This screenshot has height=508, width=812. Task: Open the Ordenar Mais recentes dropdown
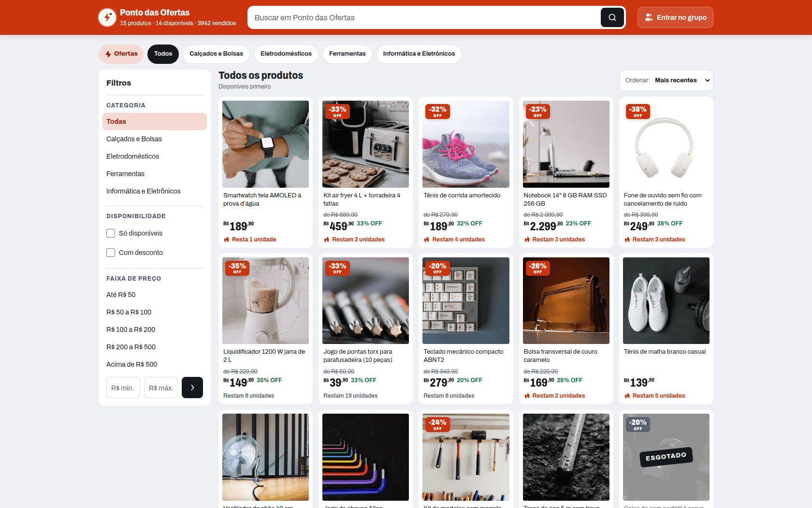coord(666,80)
